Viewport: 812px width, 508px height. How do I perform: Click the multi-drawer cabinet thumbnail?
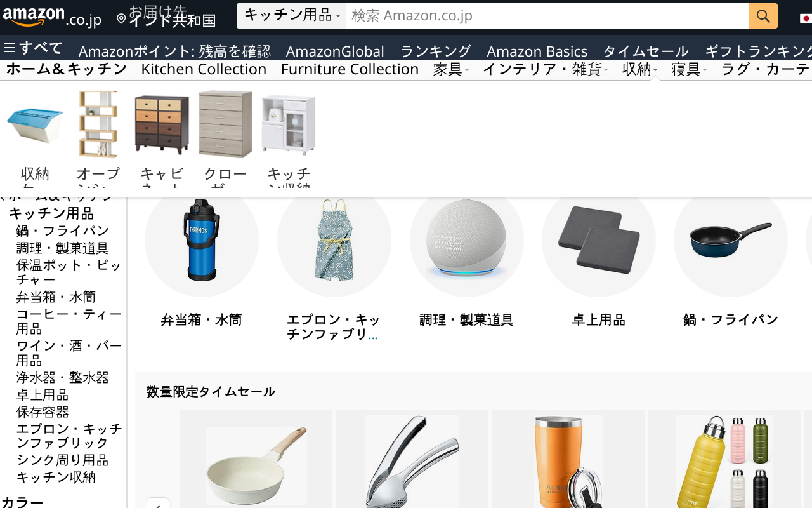pyautogui.click(x=162, y=124)
